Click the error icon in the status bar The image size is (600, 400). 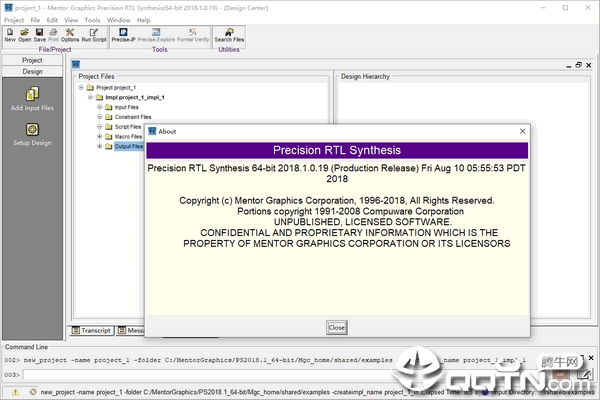[x=33, y=392]
